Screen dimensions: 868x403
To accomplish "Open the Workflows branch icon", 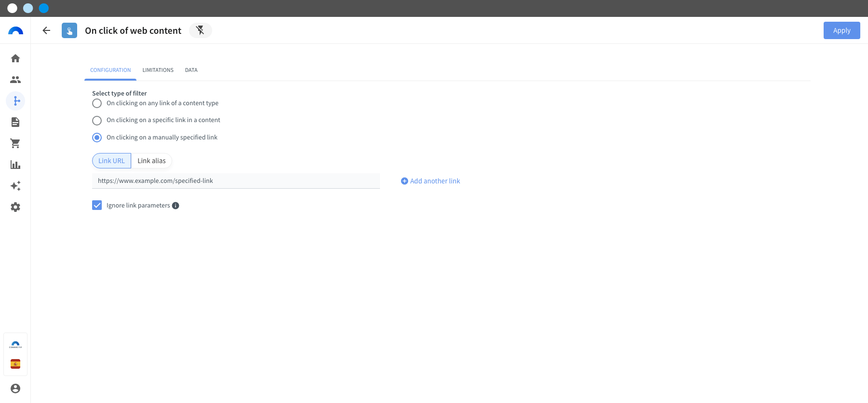I will pos(15,101).
